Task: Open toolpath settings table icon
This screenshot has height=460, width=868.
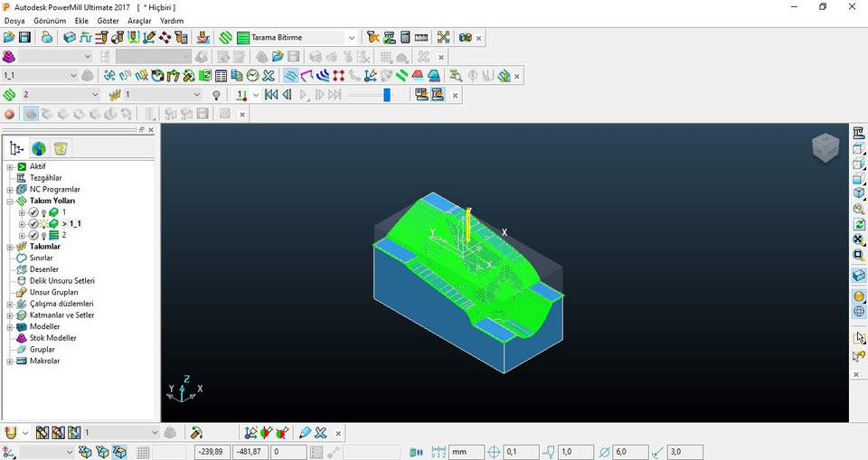Action: pos(221,75)
